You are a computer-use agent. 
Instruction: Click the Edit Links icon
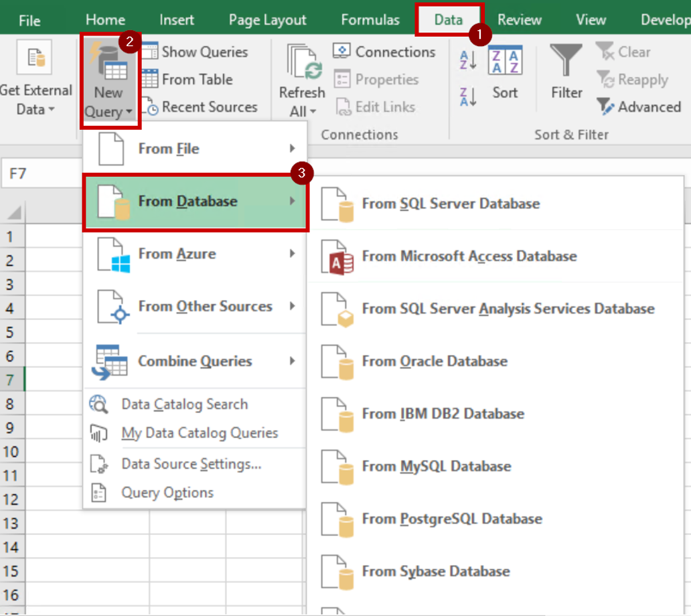click(x=343, y=107)
